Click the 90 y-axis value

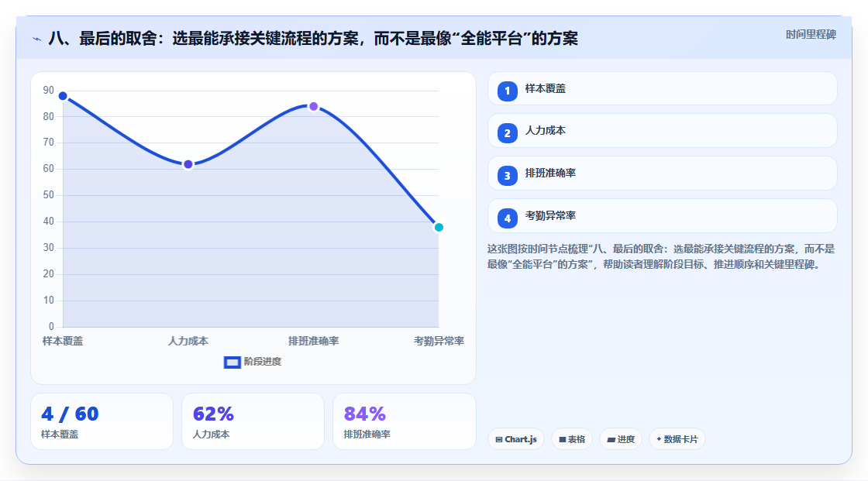(48, 90)
